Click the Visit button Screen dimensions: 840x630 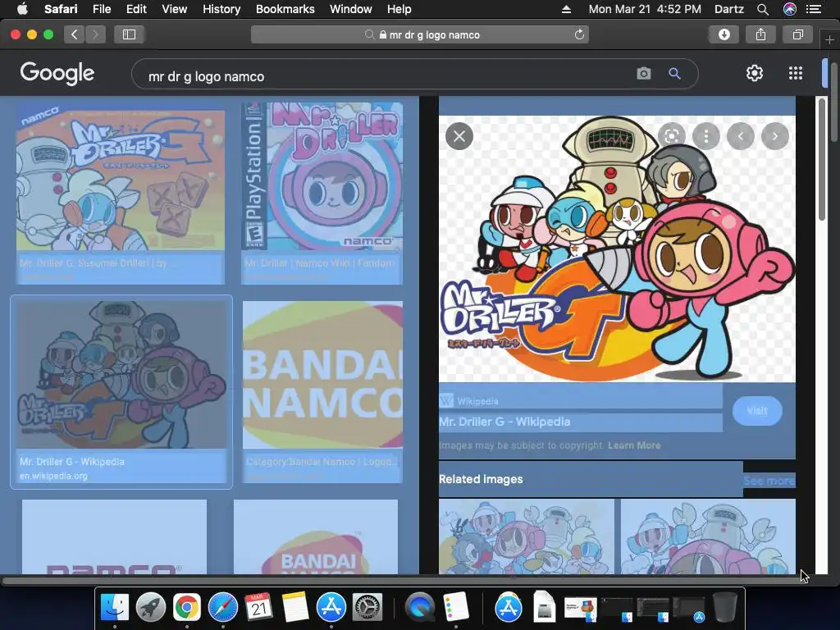click(757, 411)
